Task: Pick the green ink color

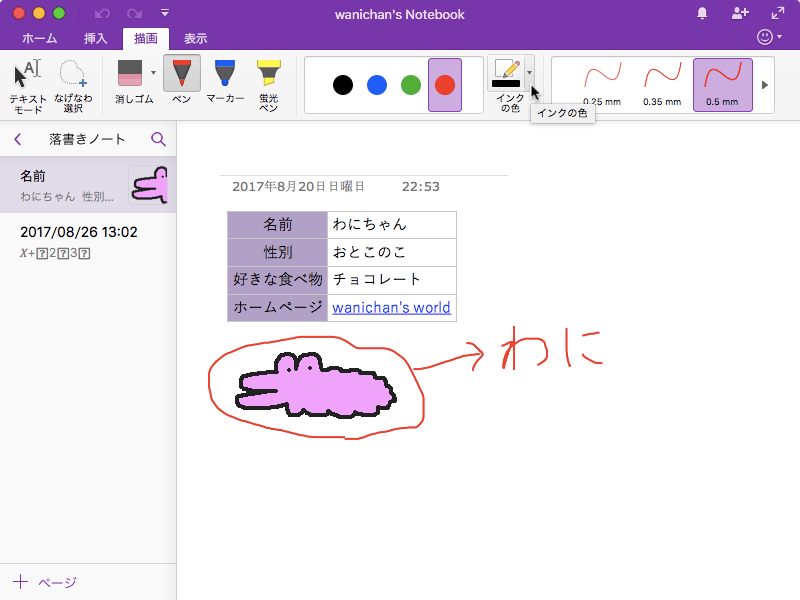Action: click(x=411, y=85)
